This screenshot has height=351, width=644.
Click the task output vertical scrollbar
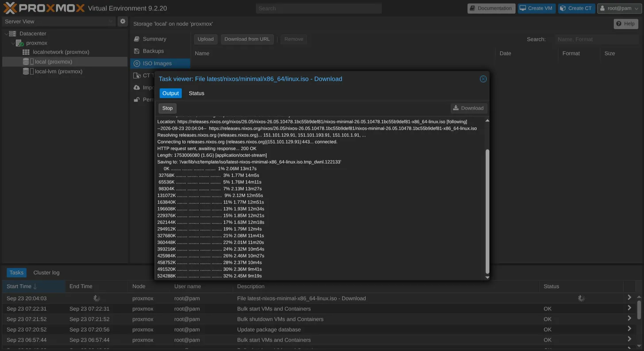[x=487, y=211]
